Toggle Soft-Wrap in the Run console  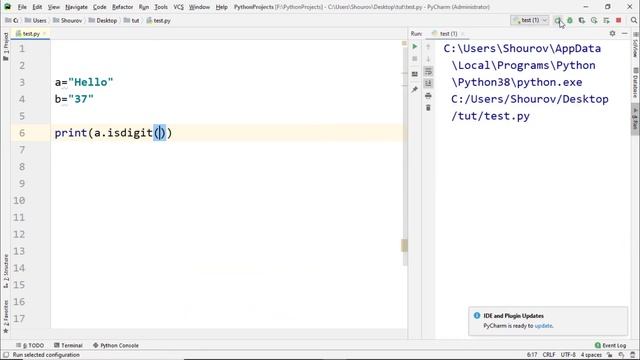[428, 71]
